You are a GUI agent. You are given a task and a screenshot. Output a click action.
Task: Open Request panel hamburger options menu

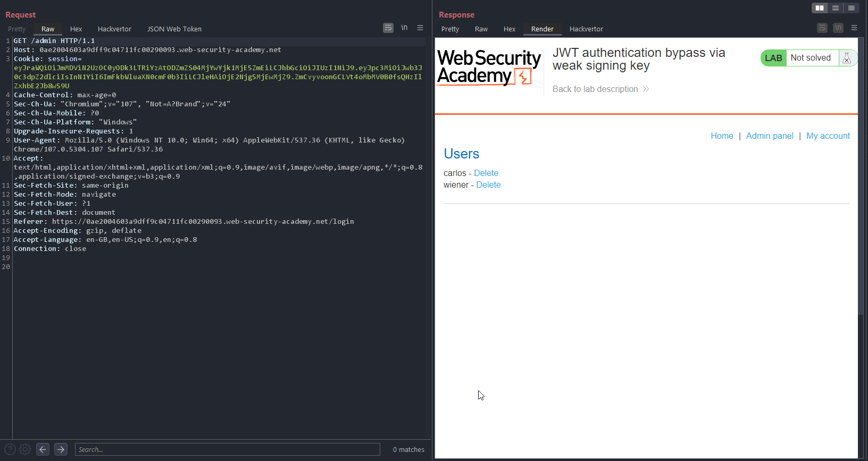(420, 28)
